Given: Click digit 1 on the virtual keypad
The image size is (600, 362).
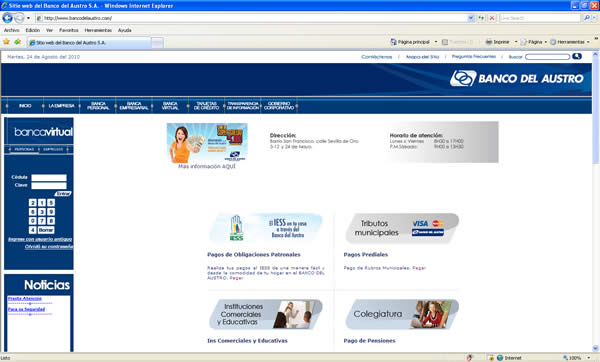Looking at the screenshot, I should [x=42, y=203].
